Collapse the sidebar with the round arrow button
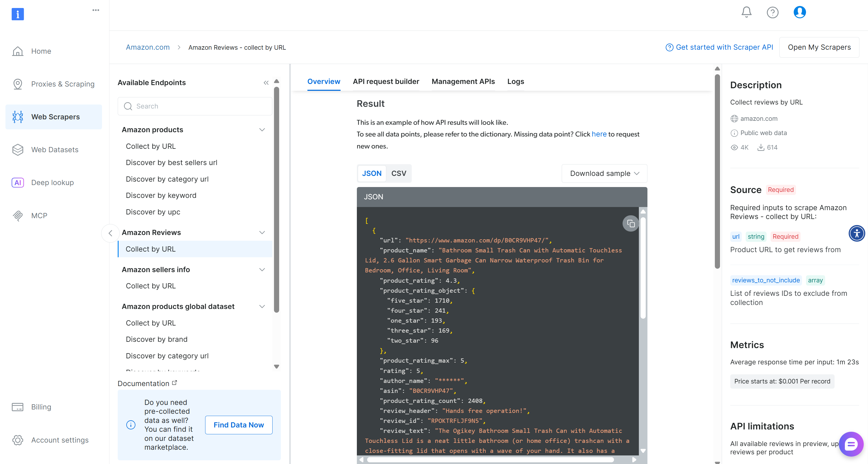 tap(110, 233)
